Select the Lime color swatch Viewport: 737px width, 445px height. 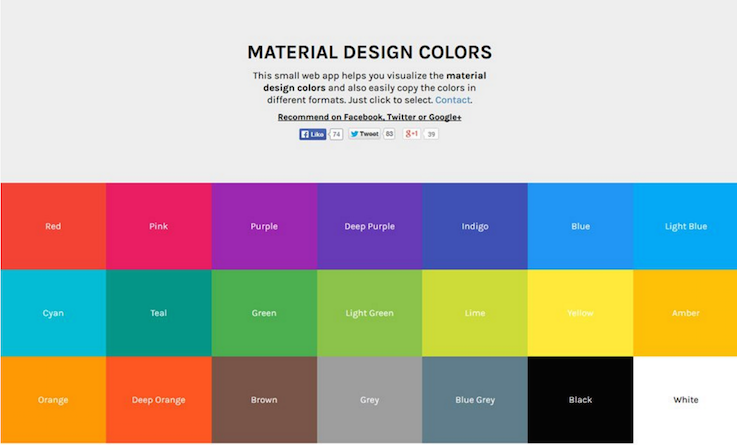(475, 313)
